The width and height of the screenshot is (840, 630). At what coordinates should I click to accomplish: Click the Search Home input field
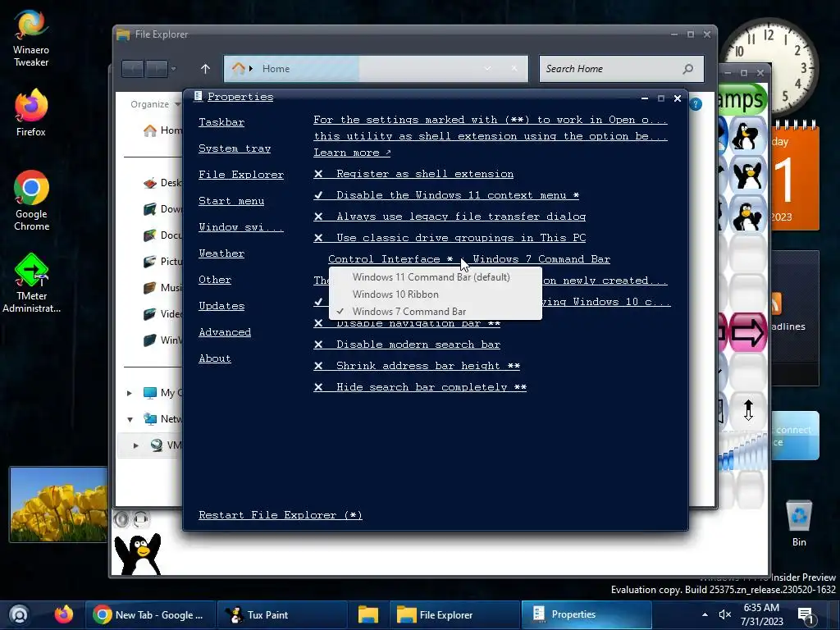coord(622,69)
